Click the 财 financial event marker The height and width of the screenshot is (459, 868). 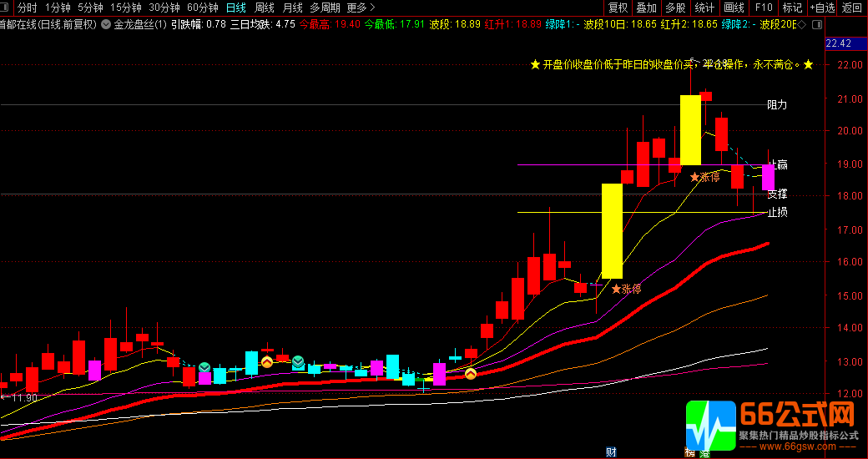pyautogui.click(x=611, y=452)
